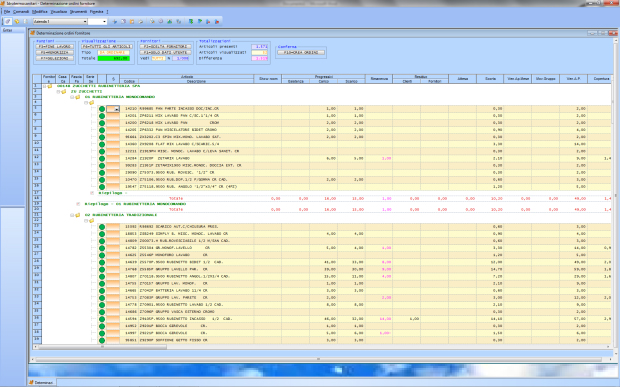Click the green Totale value field
620x387 pixels.
point(113,59)
